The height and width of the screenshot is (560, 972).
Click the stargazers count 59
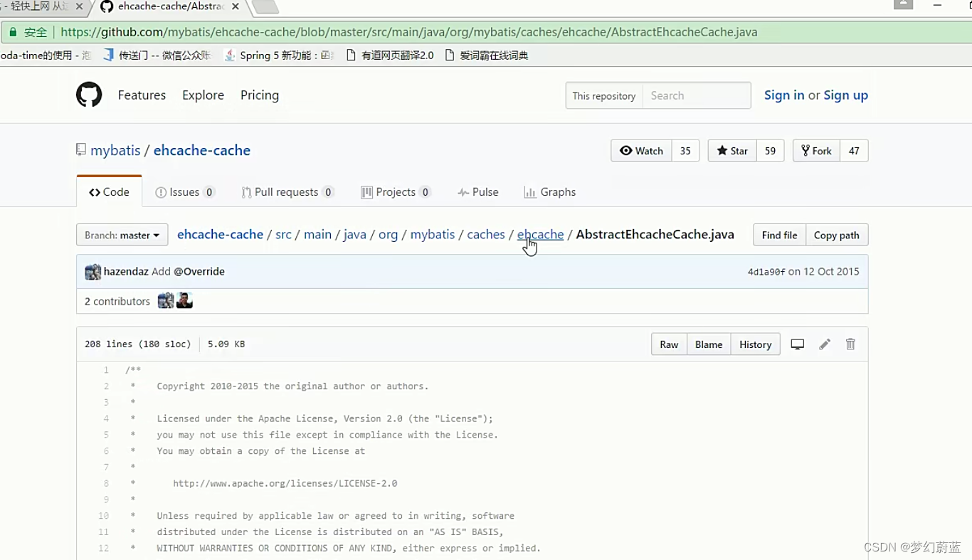[x=770, y=151]
